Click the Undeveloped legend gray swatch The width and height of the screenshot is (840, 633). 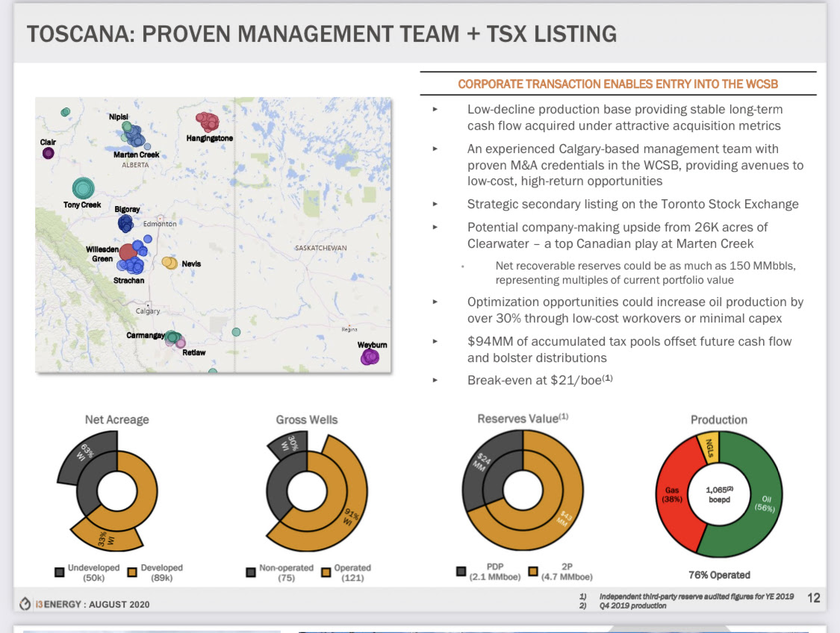point(60,572)
